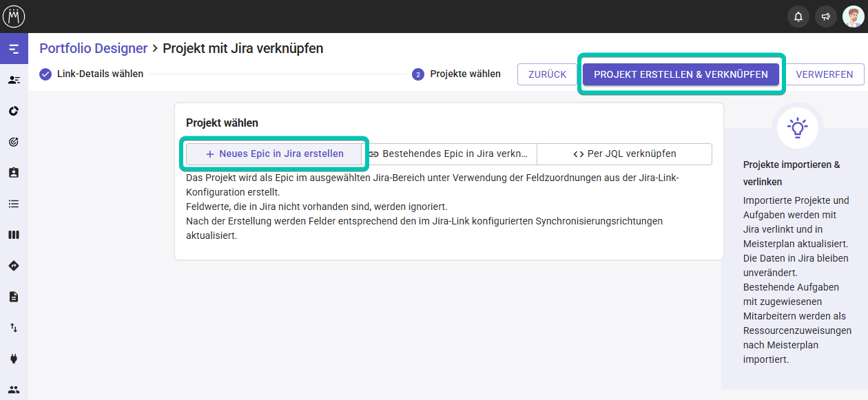Viewport: 868px width, 400px height.
Task: Click PROJEKT ERSTELLEN & VERKNÜPFEN button
Action: pos(681,74)
